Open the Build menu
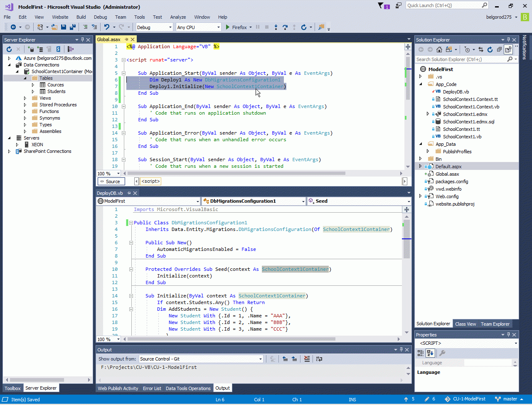 click(81, 17)
